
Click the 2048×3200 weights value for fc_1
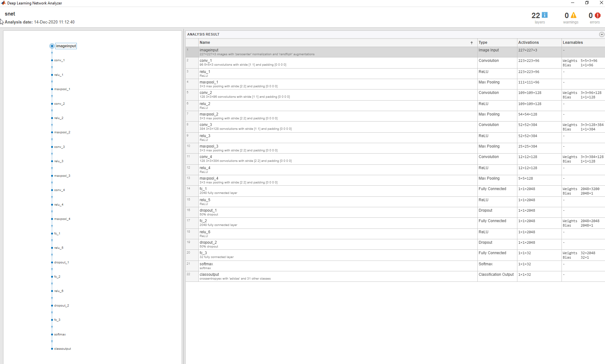point(590,189)
